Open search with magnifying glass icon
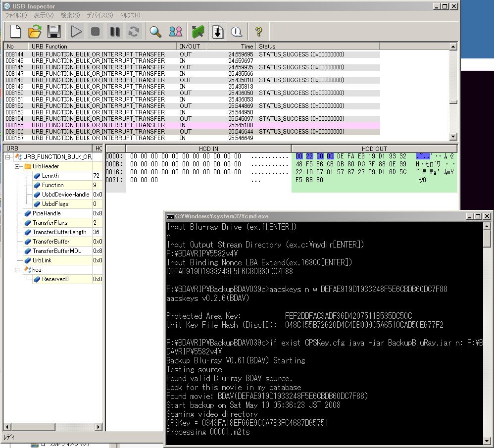The width and height of the screenshot is (494, 448). click(x=155, y=32)
